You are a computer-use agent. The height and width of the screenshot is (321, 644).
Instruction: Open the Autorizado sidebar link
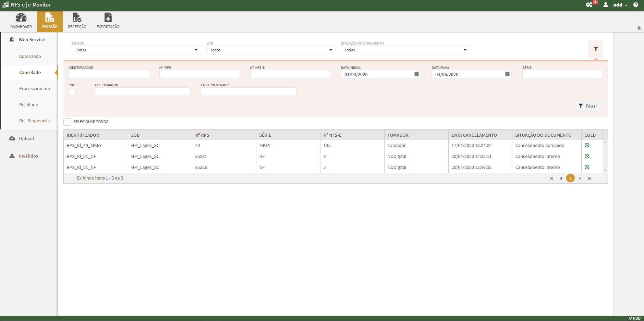[30, 56]
